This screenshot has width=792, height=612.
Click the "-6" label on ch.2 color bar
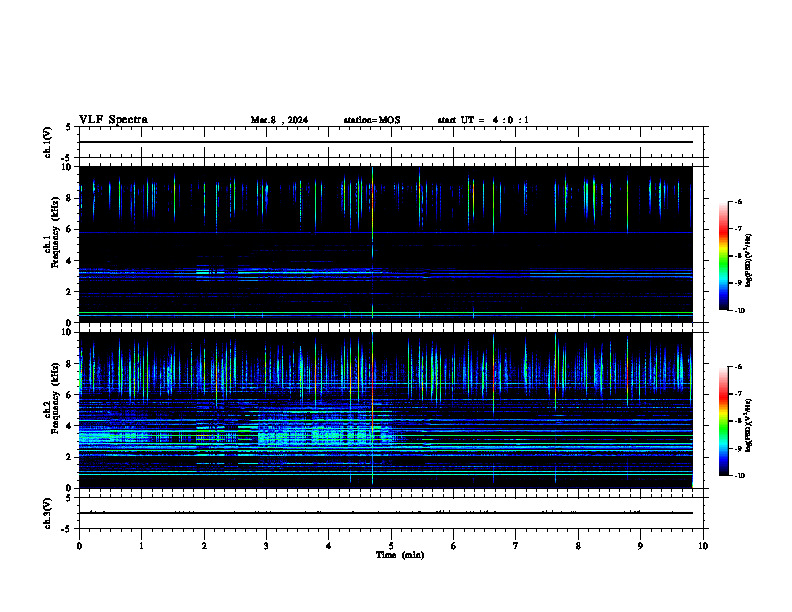(x=738, y=367)
